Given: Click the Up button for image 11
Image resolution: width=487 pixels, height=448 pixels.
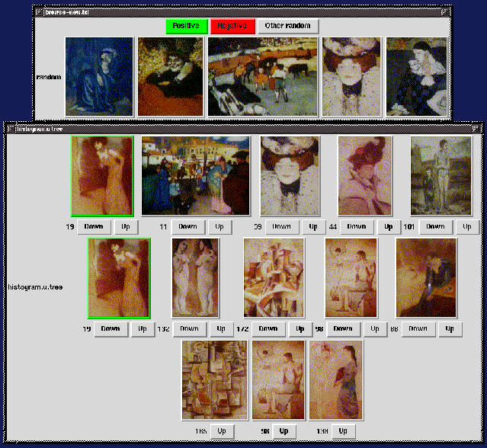Looking at the screenshot, I should pos(219,227).
